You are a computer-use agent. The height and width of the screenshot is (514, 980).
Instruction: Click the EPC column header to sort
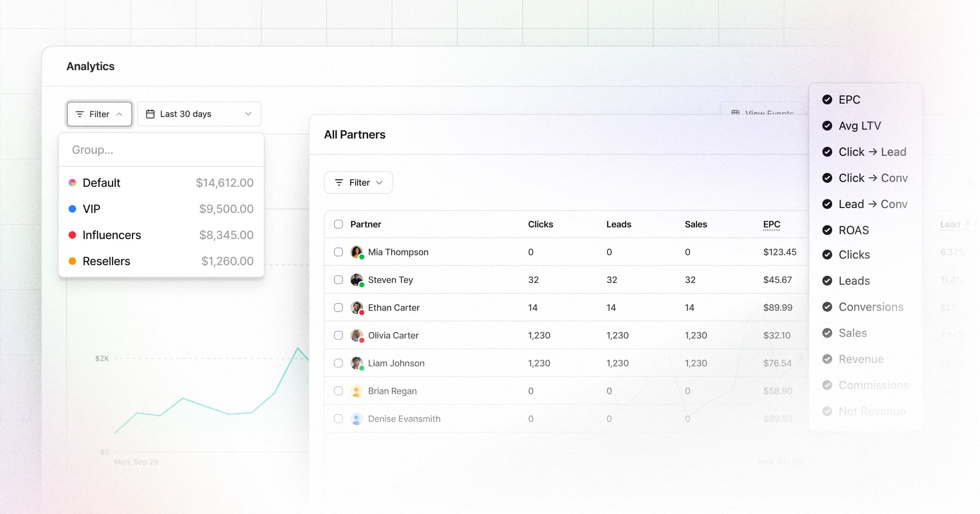pyautogui.click(x=772, y=224)
